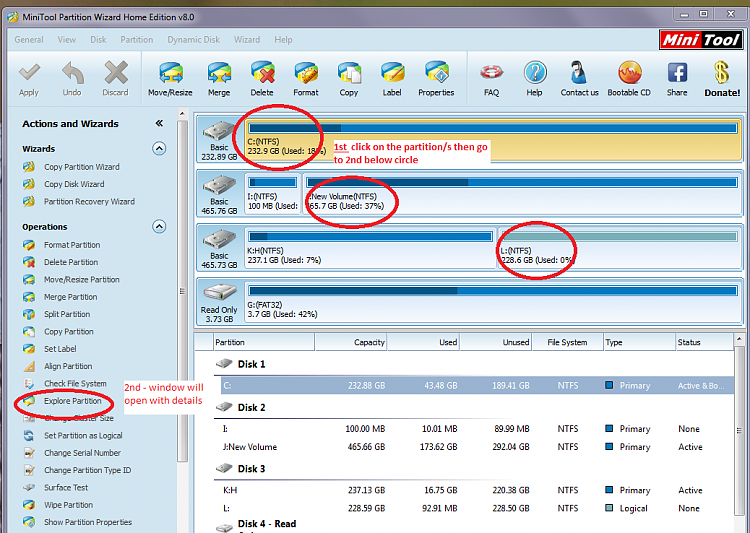Image resolution: width=750 pixels, height=533 pixels.
Task: Launch Partition Recovery Wizard
Action: 89,201
